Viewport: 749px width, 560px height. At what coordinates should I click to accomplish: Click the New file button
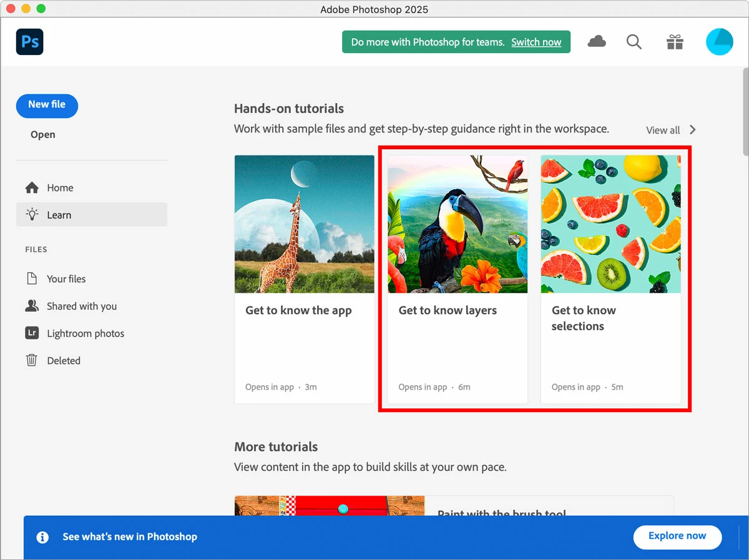coord(47,105)
